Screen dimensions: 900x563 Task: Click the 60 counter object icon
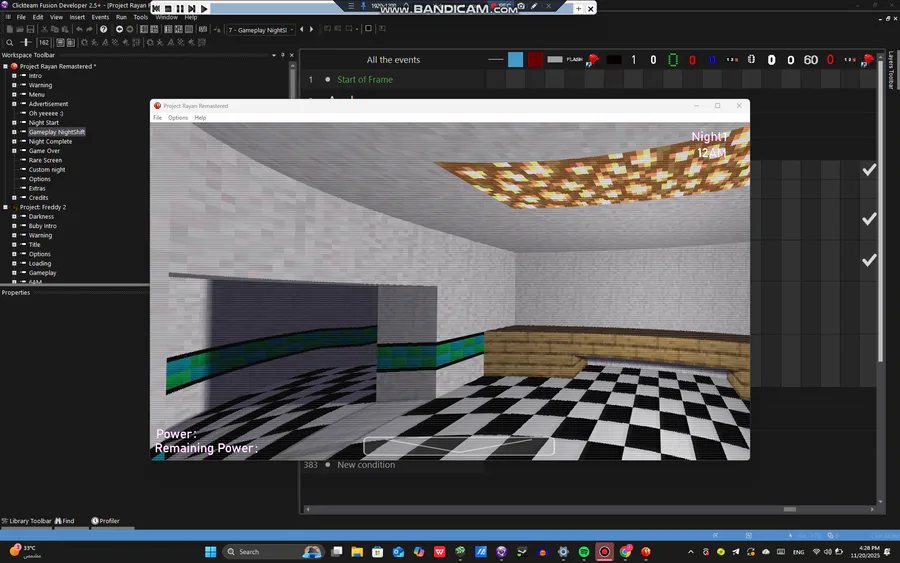click(810, 60)
